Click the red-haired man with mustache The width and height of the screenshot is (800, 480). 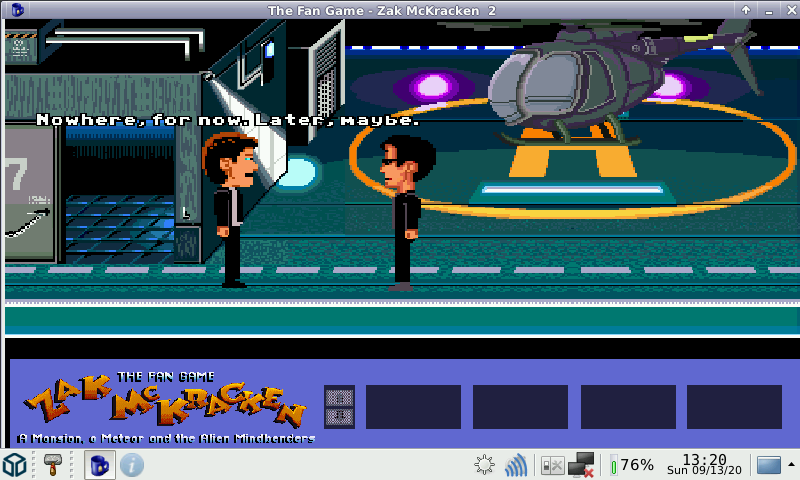(231, 209)
